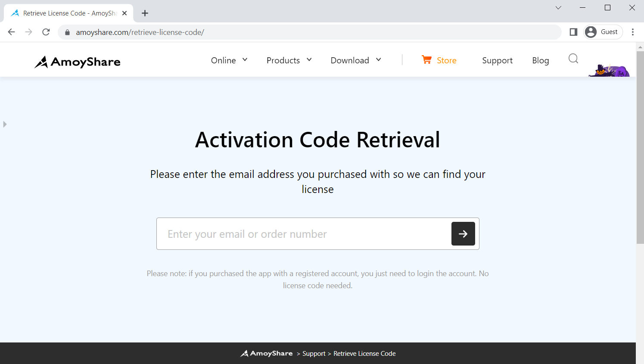Toggle the browser side panel icon
Screen dimensions: 644x364
(x=573, y=32)
